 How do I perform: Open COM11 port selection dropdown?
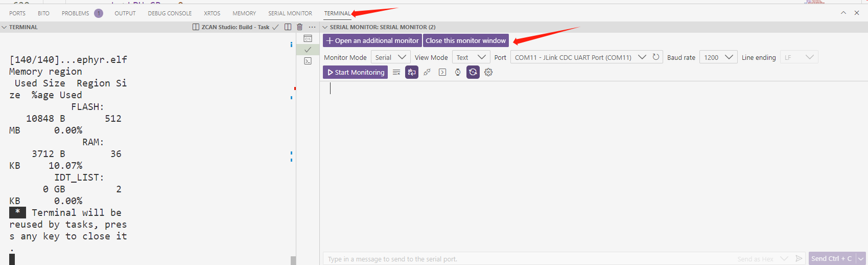point(580,57)
